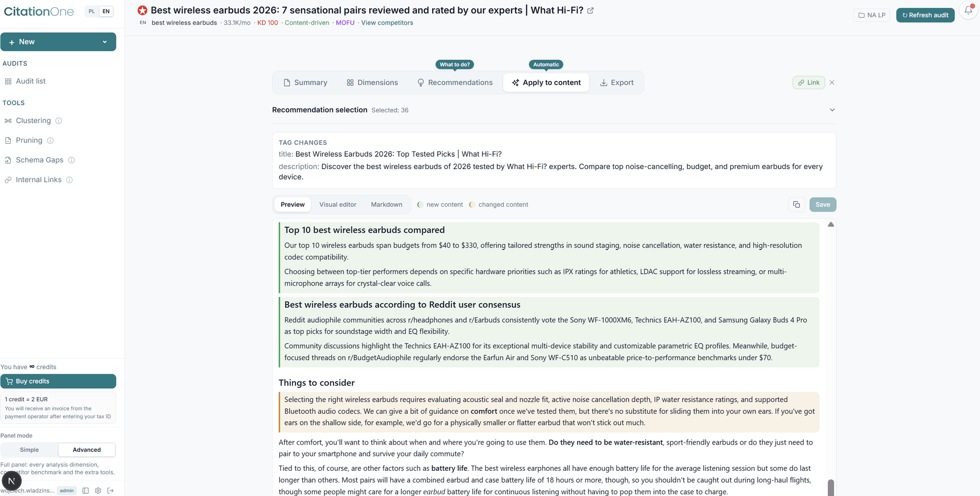The width and height of the screenshot is (980, 496).
Task: Click the logout icon
Action: 110,490
